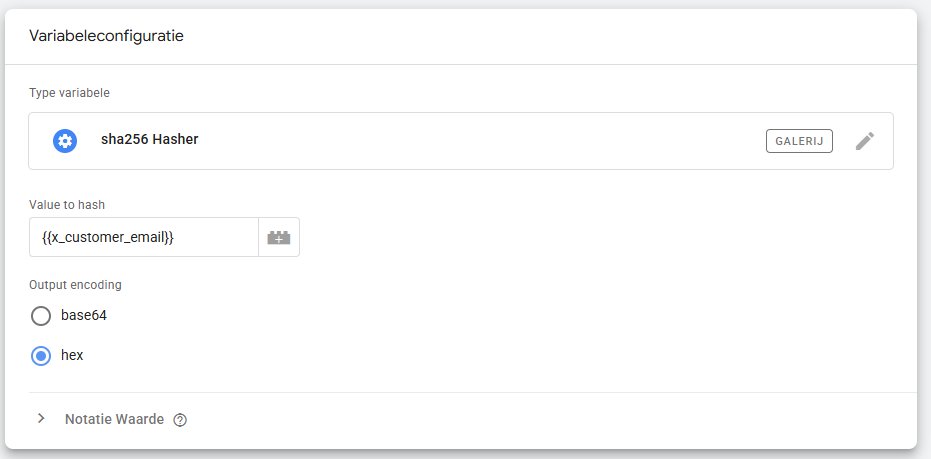Click the divider line above Notatie Waarde
Image resolution: width=931 pixels, height=459 pixels.
click(472, 392)
